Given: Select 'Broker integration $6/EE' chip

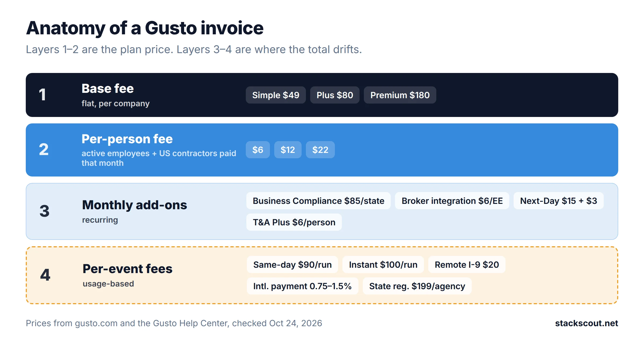Looking at the screenshot, I should 452,201.
